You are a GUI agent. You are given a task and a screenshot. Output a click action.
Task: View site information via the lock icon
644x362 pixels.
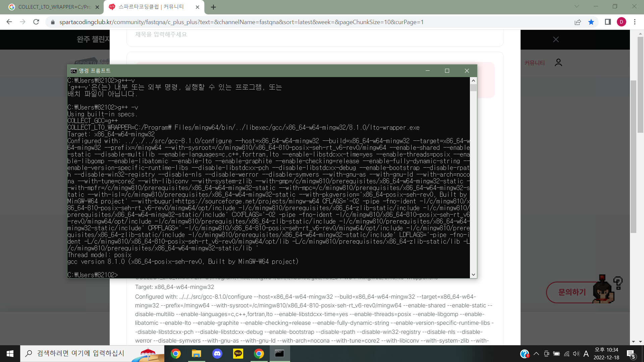(53, 22)
